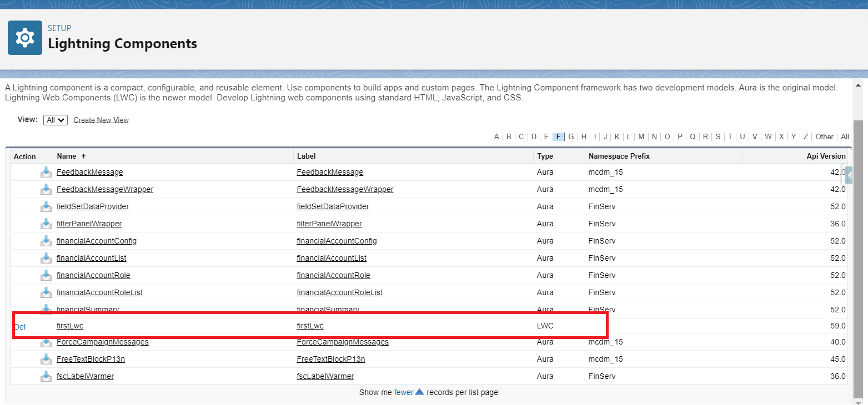Viewport: 868px width, 405px height.
Task: Download icon in financialAccountRoleList row
Action: (x=46, y=292)
